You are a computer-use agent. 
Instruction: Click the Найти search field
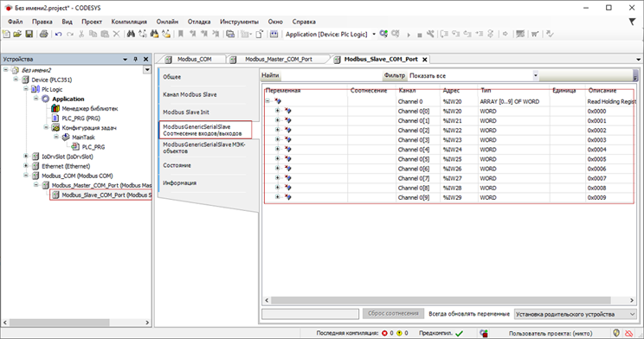tap(332, 75)
